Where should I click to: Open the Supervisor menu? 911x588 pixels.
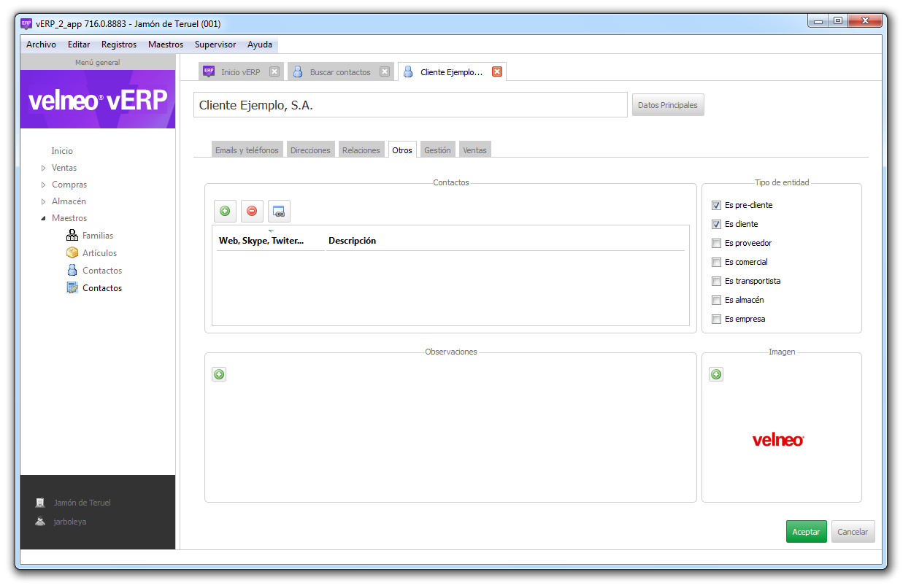pos(215,45)
